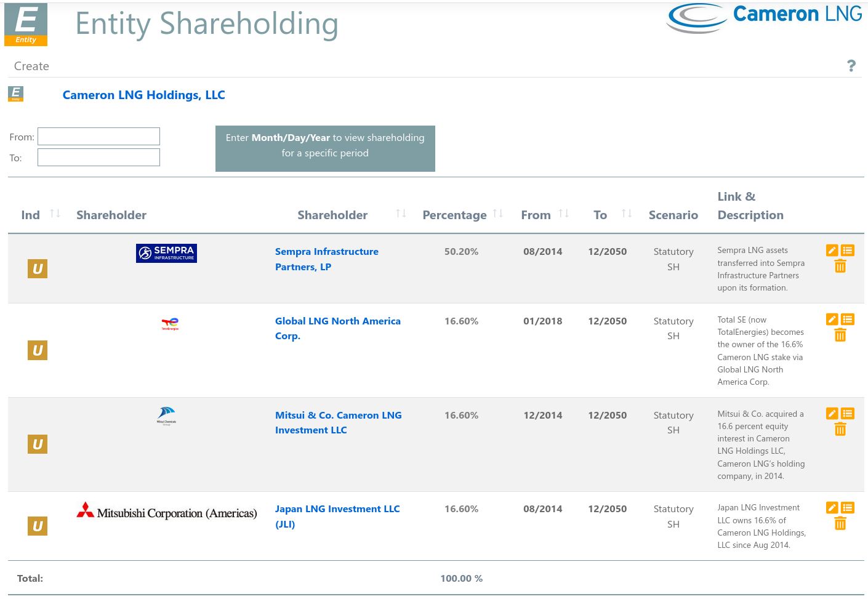
Task: Open Cameron LNG Holdings, LLC entity link
Action: point(143,95)
